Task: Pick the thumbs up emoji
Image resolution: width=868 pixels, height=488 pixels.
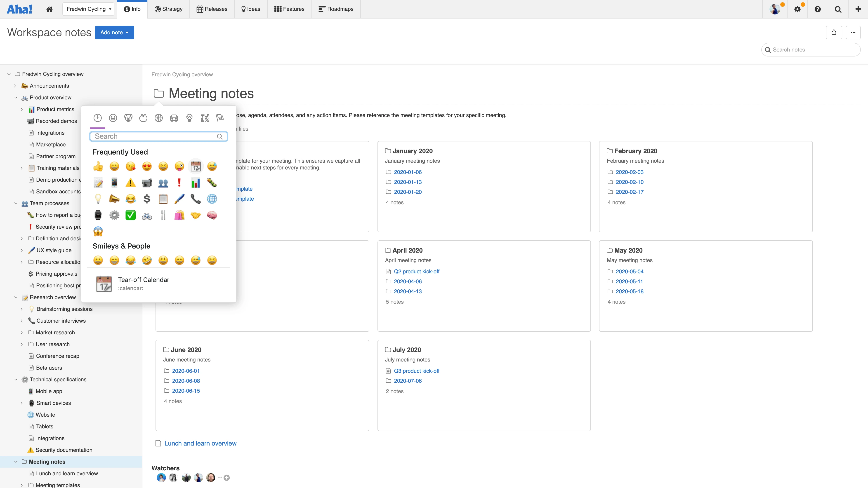Action: point(98,166)
